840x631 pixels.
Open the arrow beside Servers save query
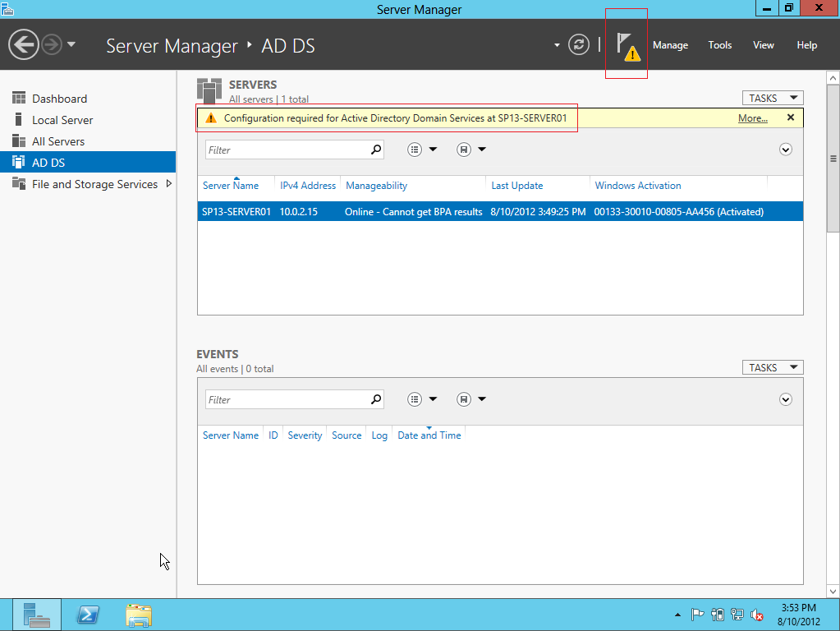click(482, 150)
